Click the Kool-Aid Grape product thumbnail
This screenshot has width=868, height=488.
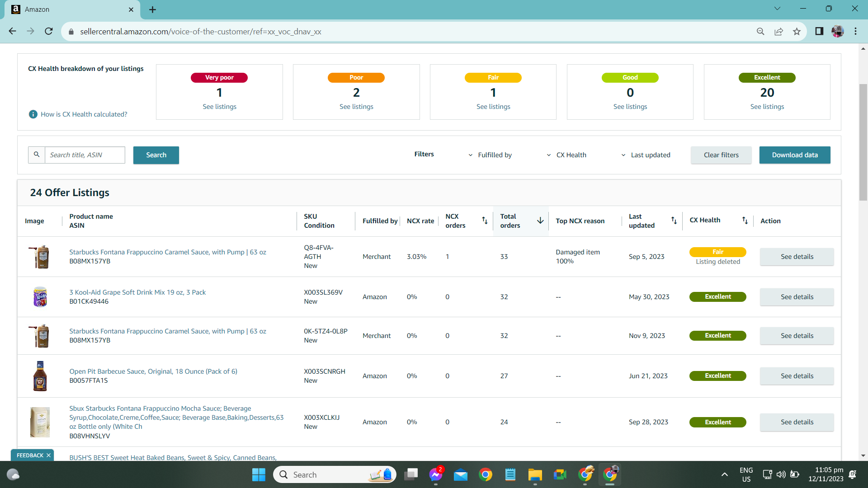click(x=40, y=297)
